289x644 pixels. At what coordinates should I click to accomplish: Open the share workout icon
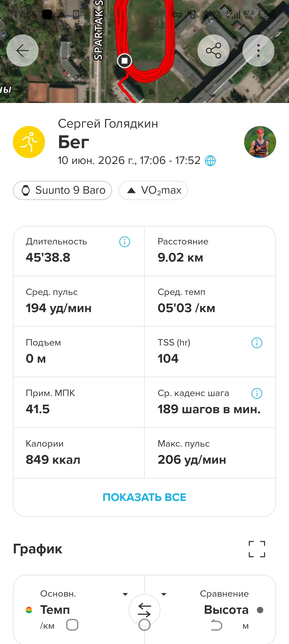point(214,51)
